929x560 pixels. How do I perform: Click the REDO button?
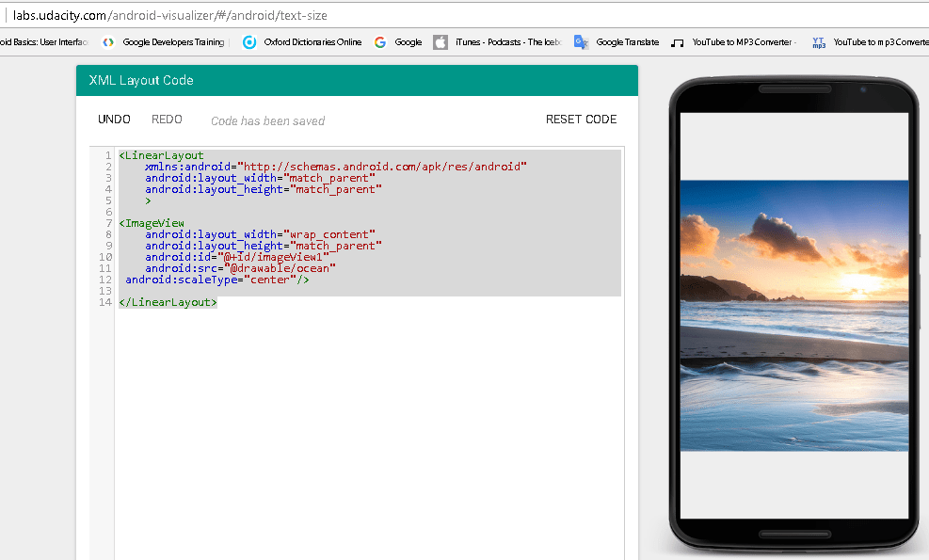167,119
